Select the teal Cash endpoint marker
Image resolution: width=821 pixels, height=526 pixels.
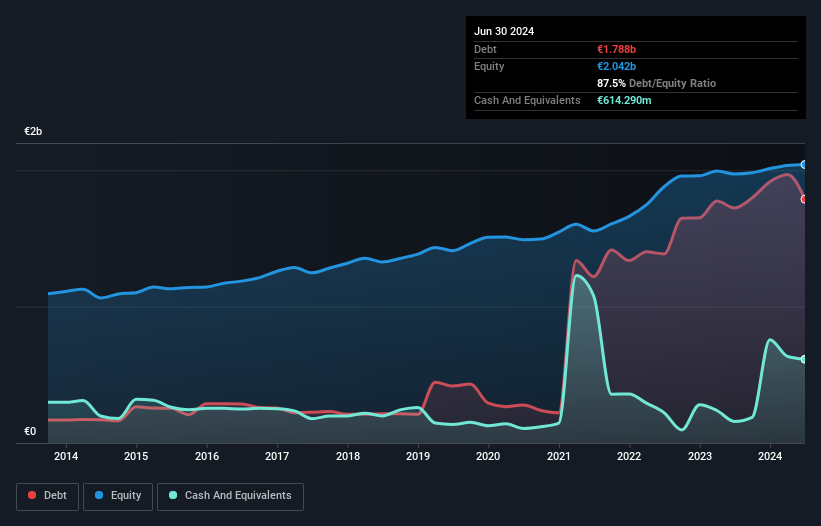[x=804, y=359]
